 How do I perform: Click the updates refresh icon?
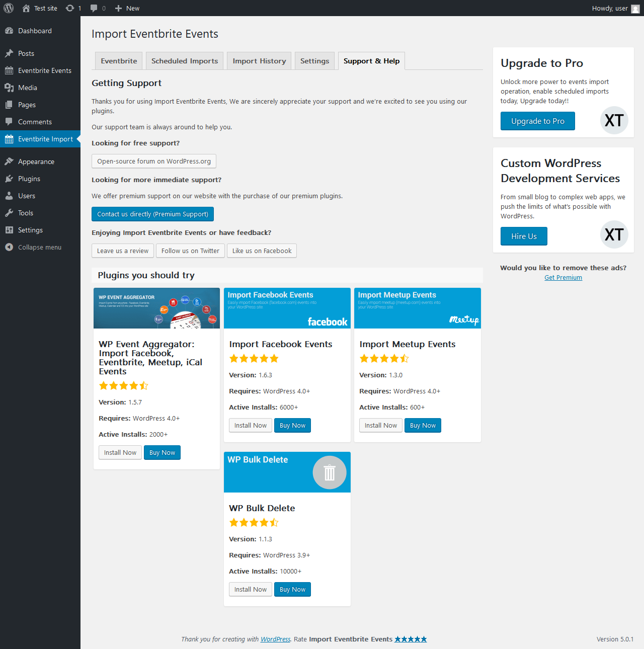pyautogui.click(x=70, y=8)
